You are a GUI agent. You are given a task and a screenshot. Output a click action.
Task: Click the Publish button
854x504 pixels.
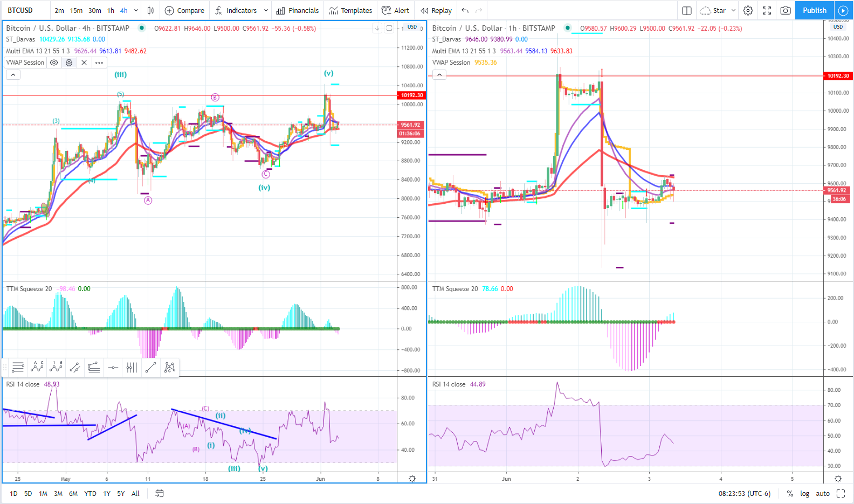814,10
